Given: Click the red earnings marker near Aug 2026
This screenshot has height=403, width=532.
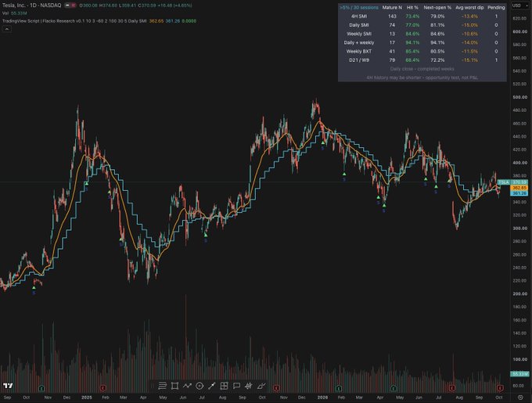Looking at the screenshot, I should click(x=452, y=387).
